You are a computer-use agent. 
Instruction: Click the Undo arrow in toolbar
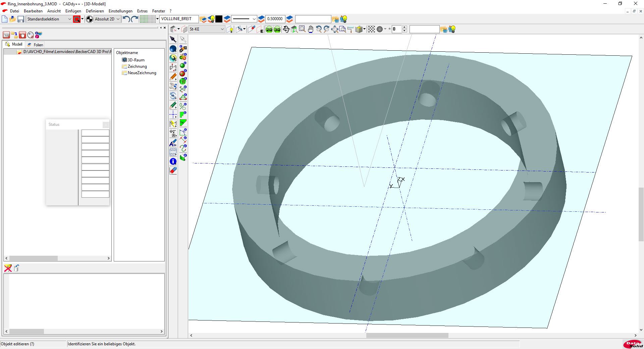tap(126, 19)
